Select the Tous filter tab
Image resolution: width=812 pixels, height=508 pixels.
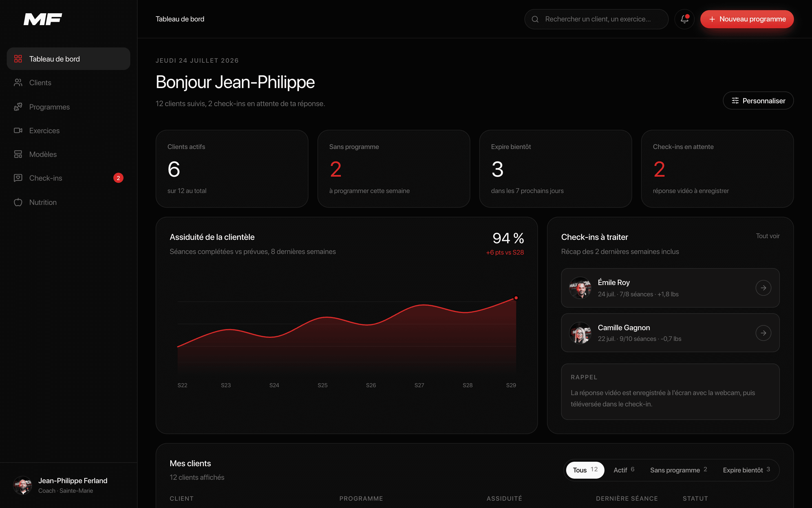[585, 470]
